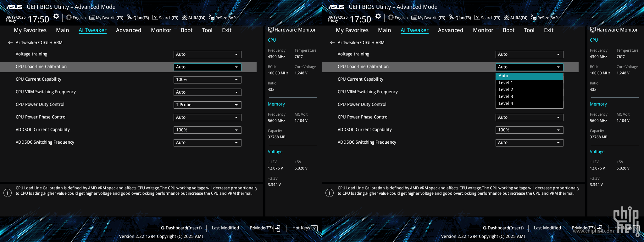Screen dimensions: 644x242
Task: Click Q-Dashboard(Insert) in right screen footer
Action: 503,228
